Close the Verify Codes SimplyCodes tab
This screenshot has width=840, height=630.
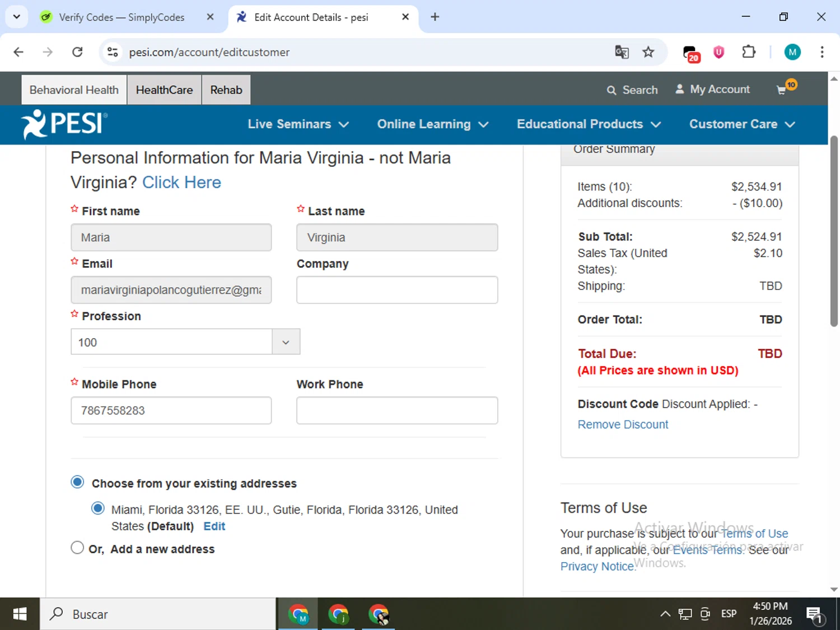210,17
